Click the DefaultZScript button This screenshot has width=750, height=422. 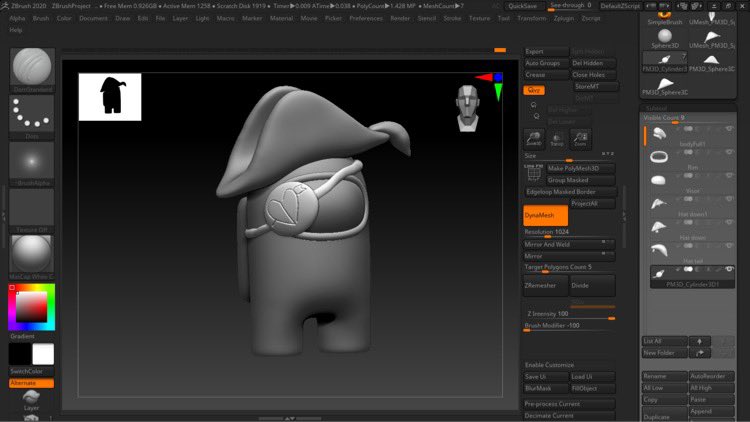click(x=620, y=6)
